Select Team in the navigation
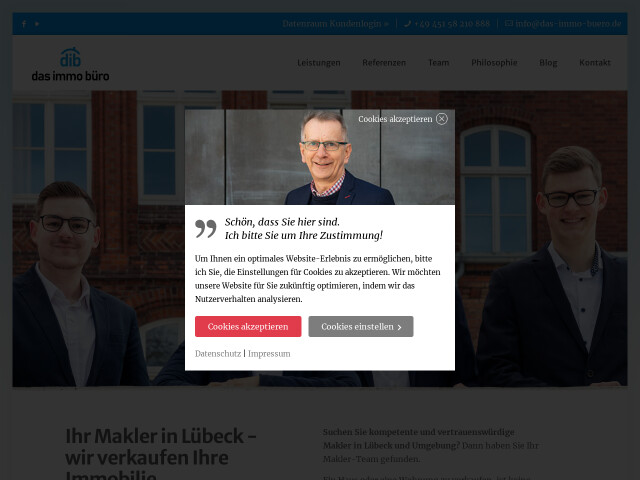Image resolution: width=640 pixels, height=480 pixels. 439,63
